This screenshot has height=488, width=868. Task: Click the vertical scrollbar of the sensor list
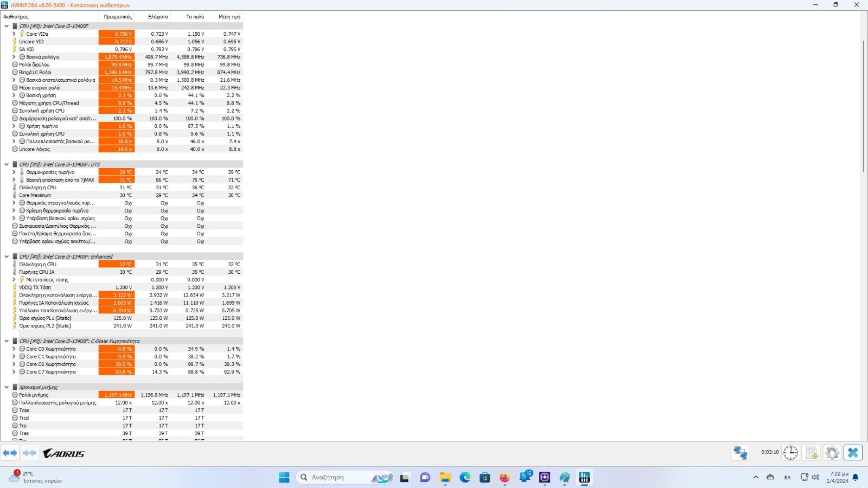(864, 106)
